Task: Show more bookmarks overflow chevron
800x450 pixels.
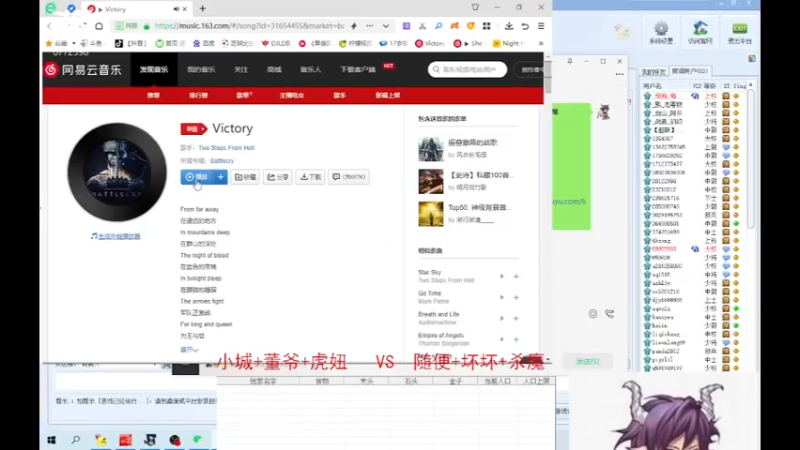Action: 541,43
